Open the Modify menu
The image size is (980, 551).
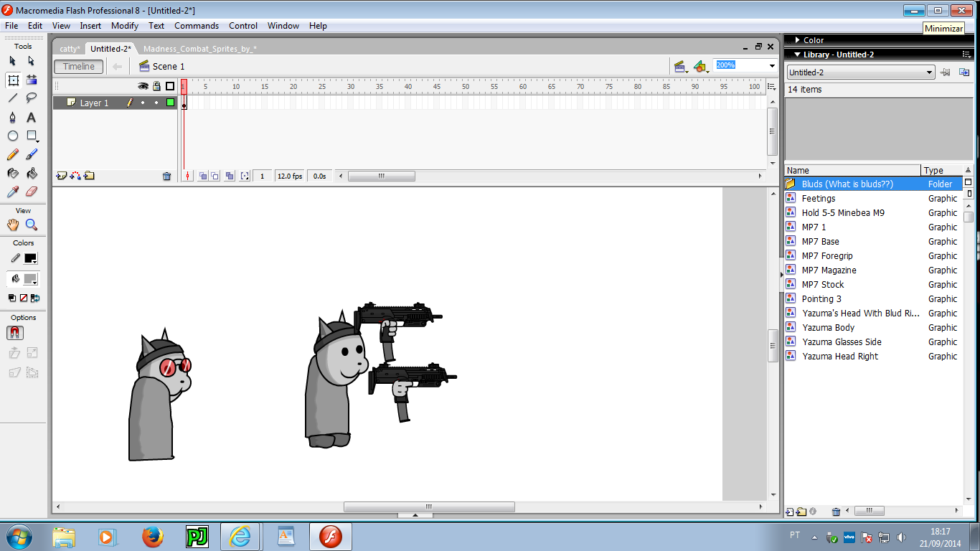[125, 26]
